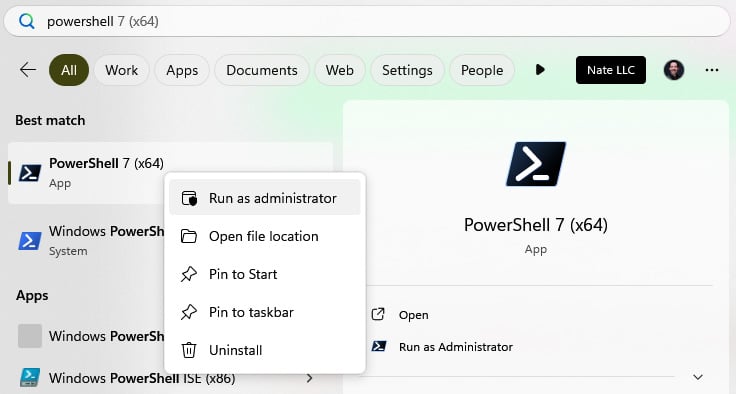
Task: Select PowerShell 7 (x64) best match result
Action: [170, 173]
